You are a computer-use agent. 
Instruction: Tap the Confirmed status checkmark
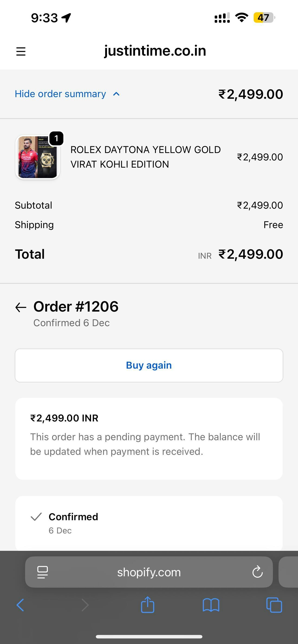pos(36,516)
